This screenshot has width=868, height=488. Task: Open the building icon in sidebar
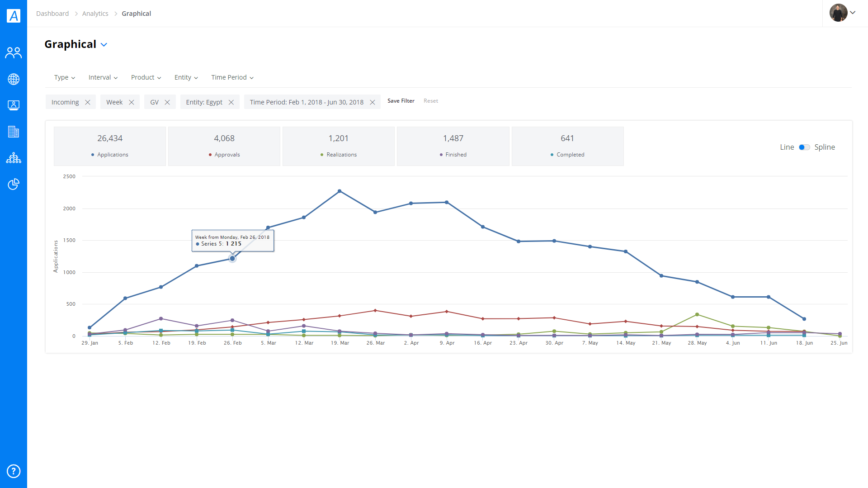[x=14, y=132]
